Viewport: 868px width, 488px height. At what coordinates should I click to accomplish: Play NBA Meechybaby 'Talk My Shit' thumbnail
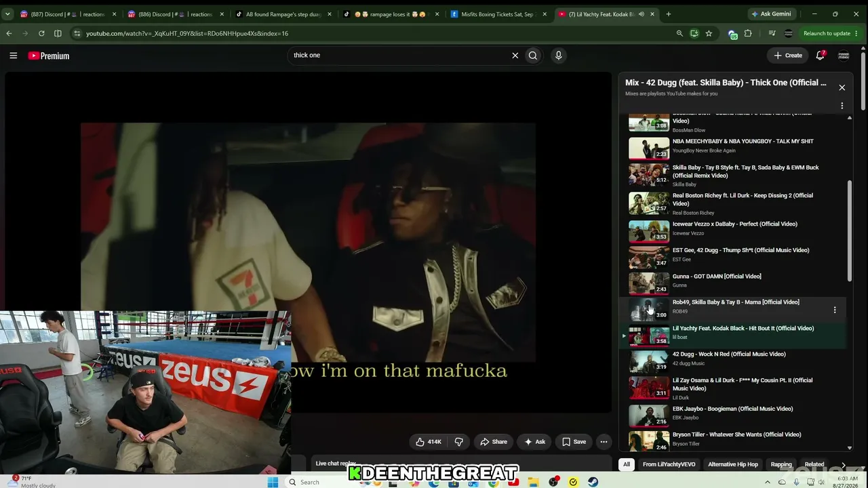(649, 148)
